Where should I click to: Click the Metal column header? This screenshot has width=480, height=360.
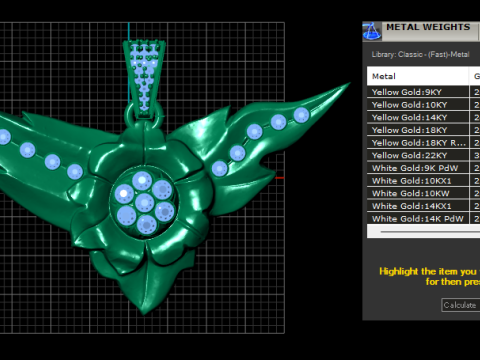click(x=418, y=76)
